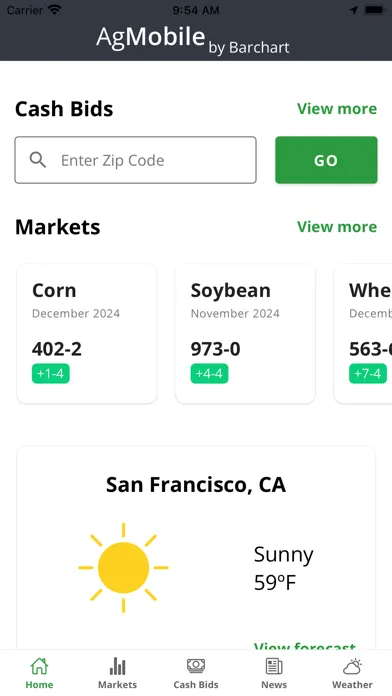Image resolution: width=392 pixels, height=696 pixels.
Task: Open View more next to Markets
Action: [x=337, y=227]
